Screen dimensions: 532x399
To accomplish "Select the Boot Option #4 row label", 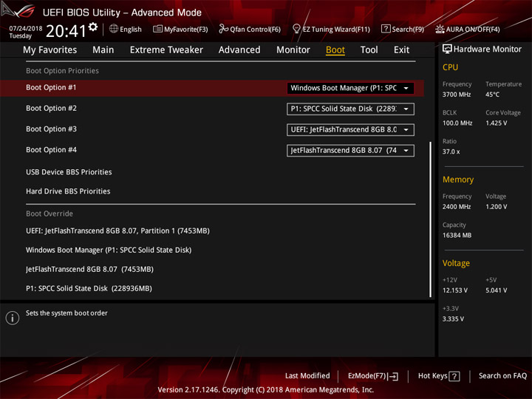I will 51,149.
